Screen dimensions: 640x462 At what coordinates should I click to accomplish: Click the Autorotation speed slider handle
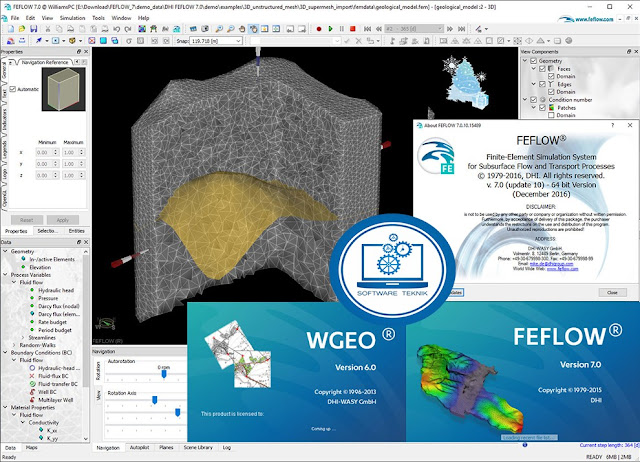pyautogui.click(x=164, y=374)
